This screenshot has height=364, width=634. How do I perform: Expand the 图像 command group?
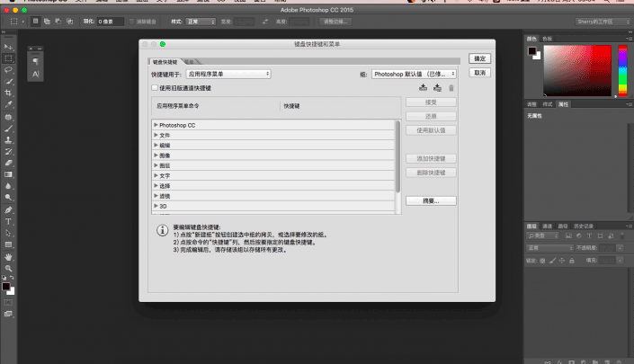156,155
